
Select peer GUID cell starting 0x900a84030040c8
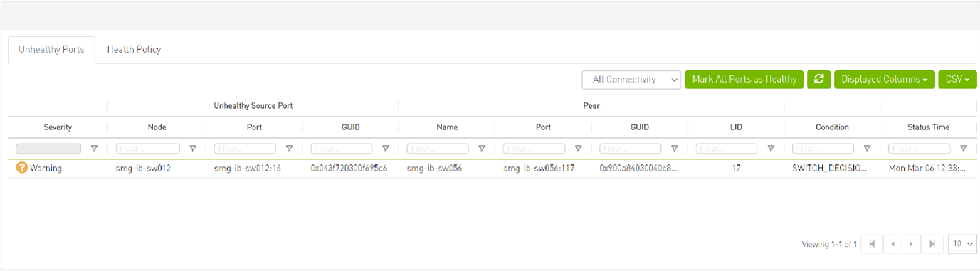pos(639,169)
